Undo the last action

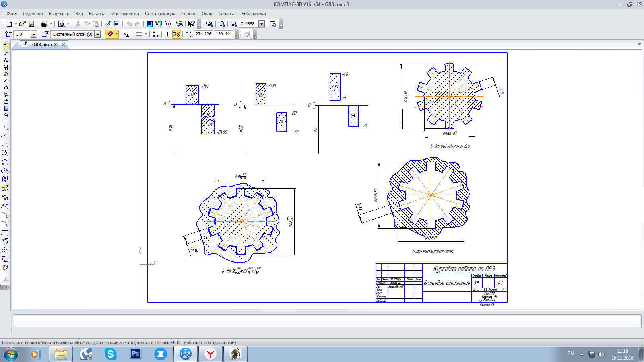pos(129,24)
